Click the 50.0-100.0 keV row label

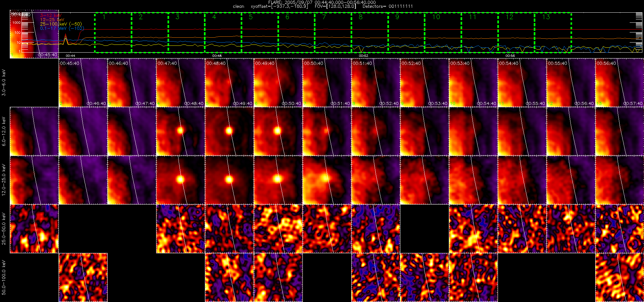coord(4,278)
